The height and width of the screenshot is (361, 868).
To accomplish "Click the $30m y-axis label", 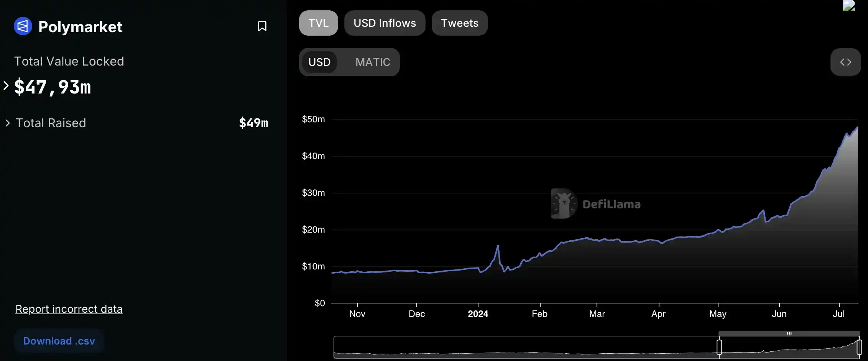I will coord(313,193).
